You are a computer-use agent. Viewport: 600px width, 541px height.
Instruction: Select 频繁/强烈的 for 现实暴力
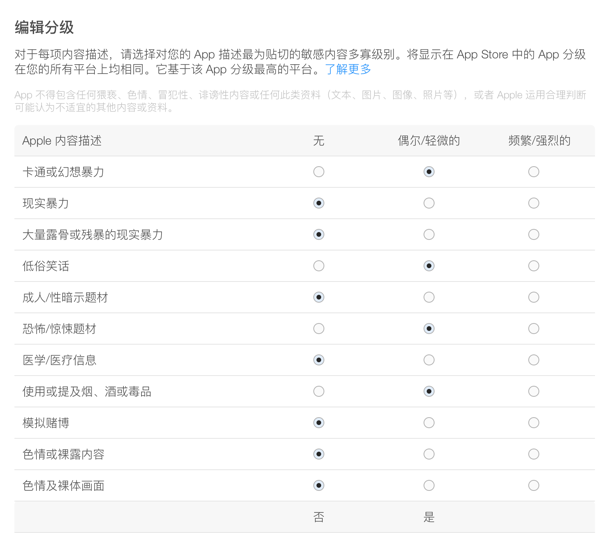[x=534, y=203]
